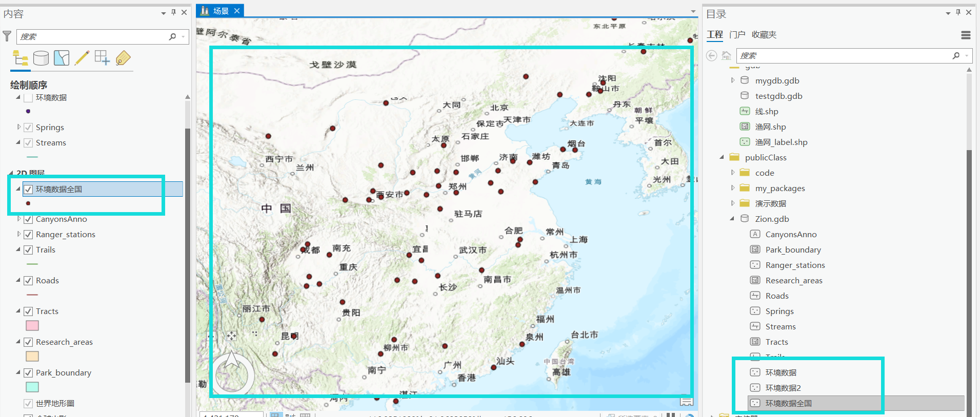Screen dimensions: 980x417
Task: Toggle the Research_areas layer checkbox
Action: click(x=28, y=342)
